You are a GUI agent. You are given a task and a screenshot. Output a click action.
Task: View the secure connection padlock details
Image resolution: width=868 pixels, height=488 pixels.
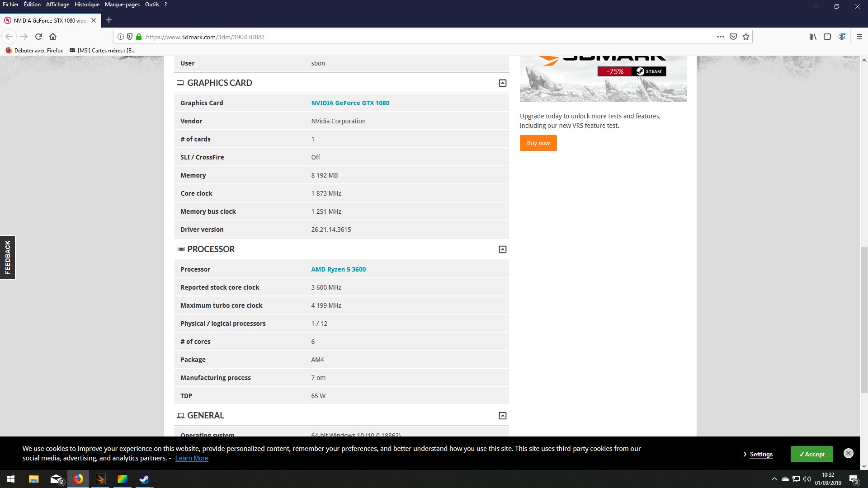139,37
